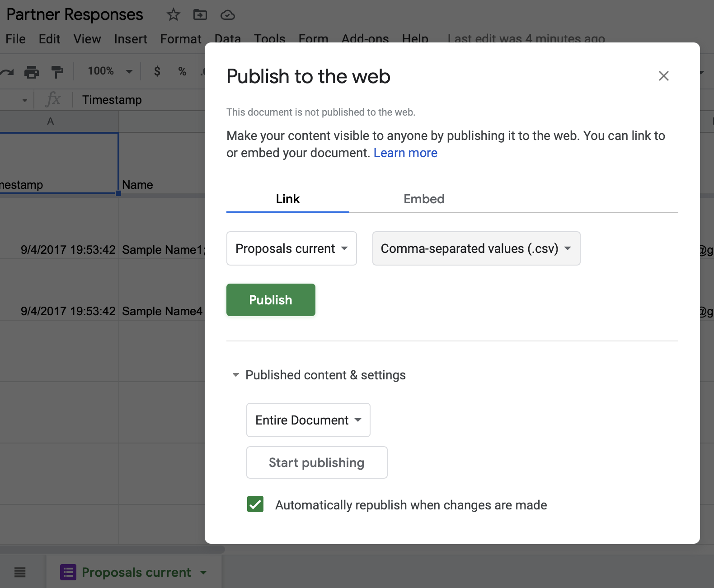Collapse Published content & settings section
Viewport: 714px width, 588px height.
pos(235,375)
